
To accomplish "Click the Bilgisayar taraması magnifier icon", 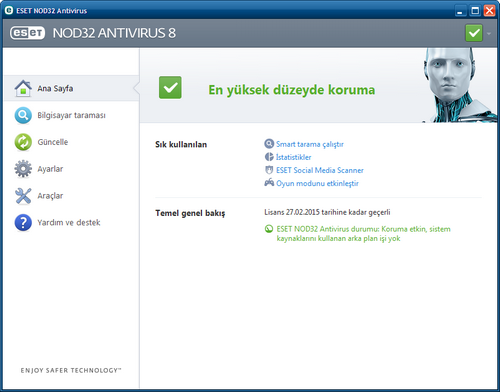I will [23, 115].
